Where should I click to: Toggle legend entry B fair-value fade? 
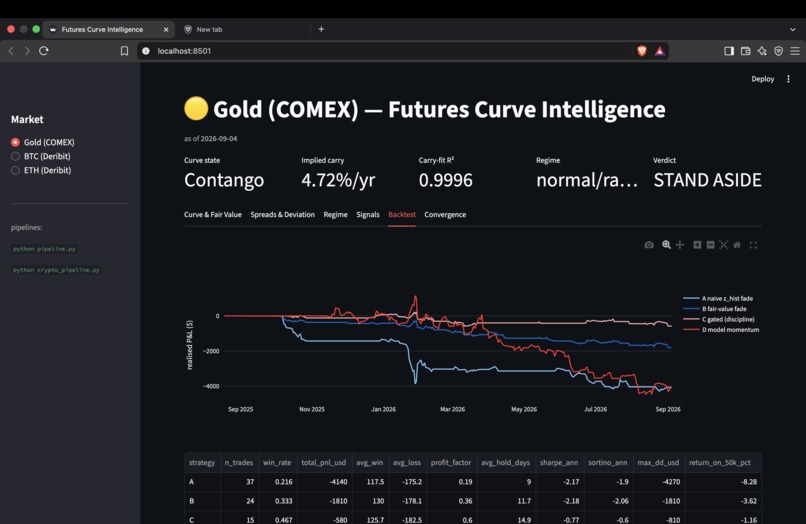pyautogui.click(x=715, y=309)
